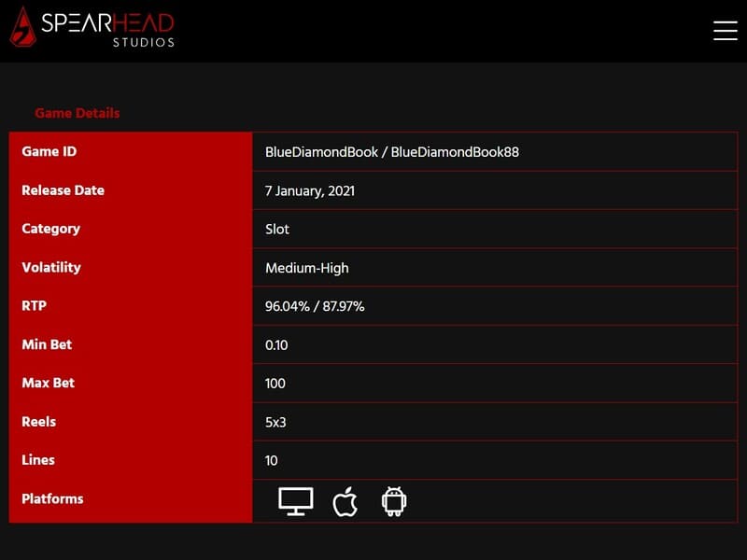The width and height of the screenshot is (747, 560).
Task: Click the Min Bet label
Action: coord(47,344)
